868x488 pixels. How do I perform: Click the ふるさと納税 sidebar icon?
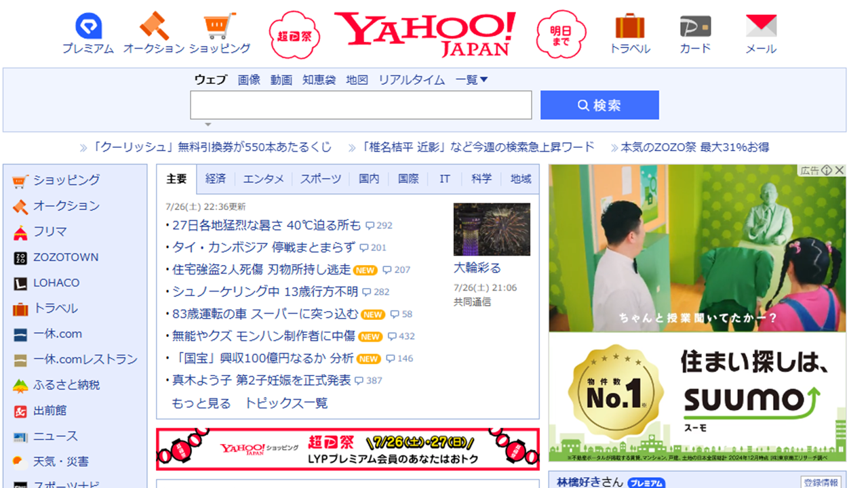(x=20, y=386)
